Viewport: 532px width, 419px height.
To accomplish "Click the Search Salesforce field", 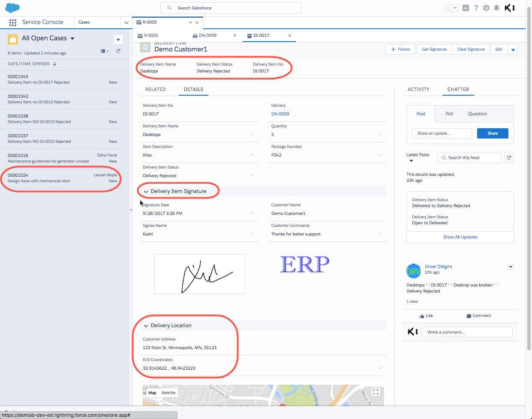I will 231,8.
